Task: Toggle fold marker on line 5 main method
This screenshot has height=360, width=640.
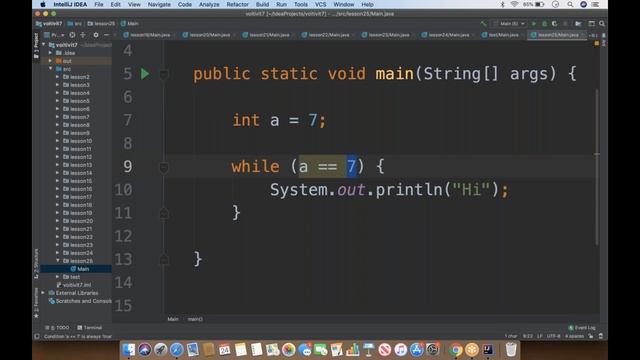Action: [164, 74]
